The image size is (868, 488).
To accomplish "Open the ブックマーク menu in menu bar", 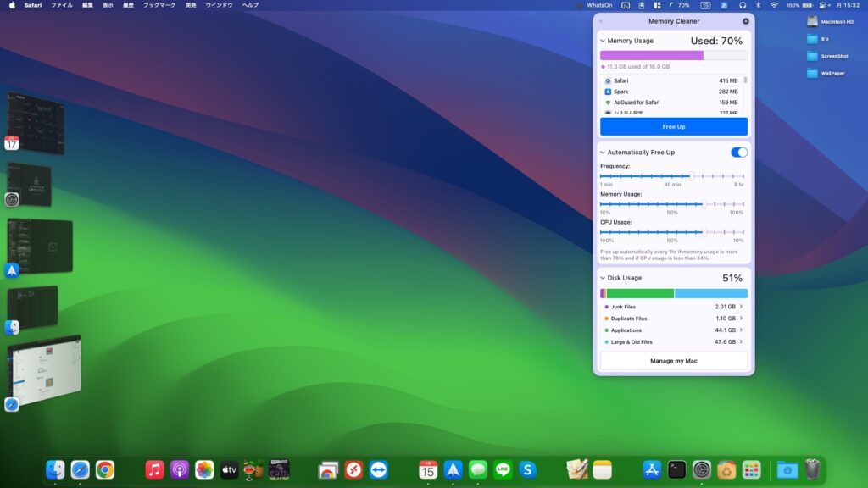I will (159, 5).
